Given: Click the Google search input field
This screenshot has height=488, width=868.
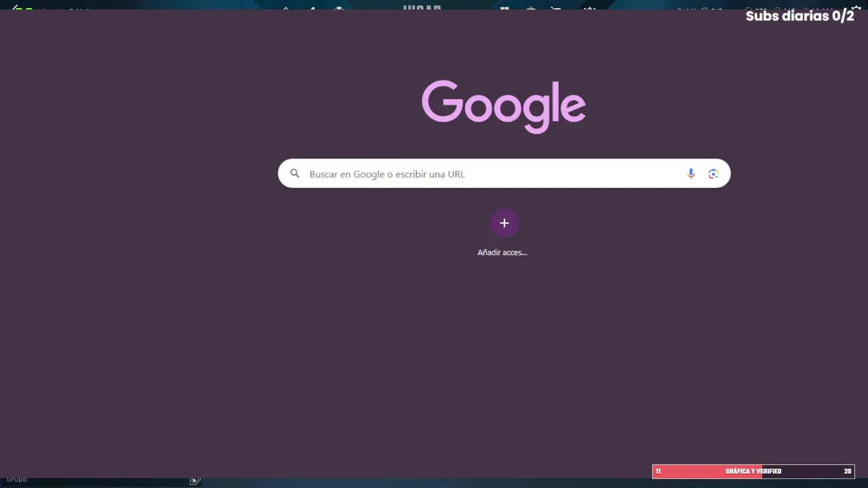Looking at the screenshot, I should click(x=504, y=174).
